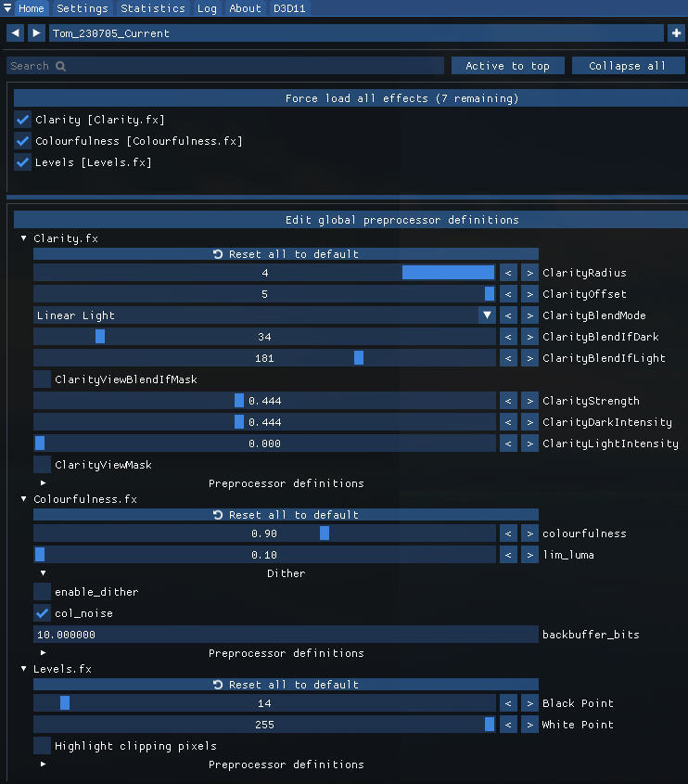This screenshot has height=784, width=688.
Task: Decrease Black Point with left arrow
Action: [x=508, y=703]
